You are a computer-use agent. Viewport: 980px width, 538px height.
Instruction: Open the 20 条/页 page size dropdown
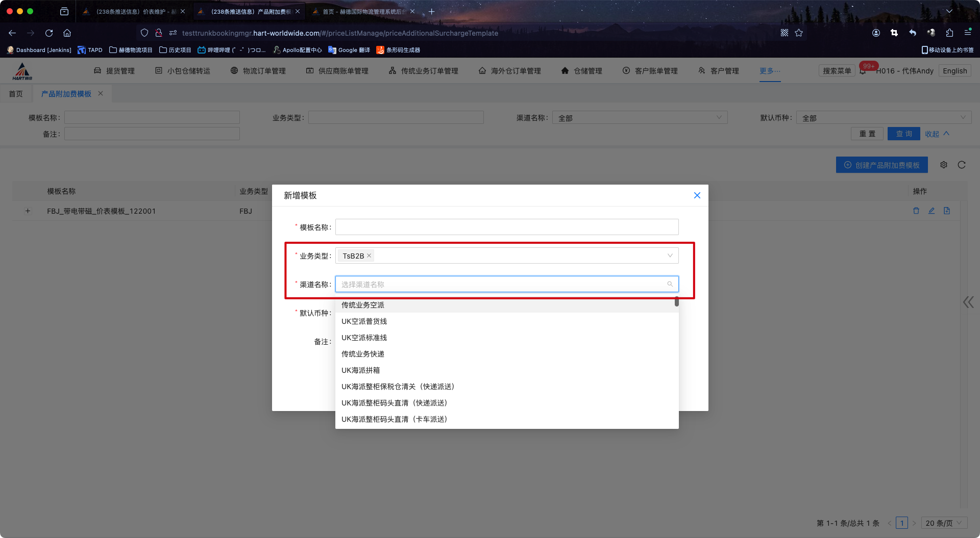point(944,523)
